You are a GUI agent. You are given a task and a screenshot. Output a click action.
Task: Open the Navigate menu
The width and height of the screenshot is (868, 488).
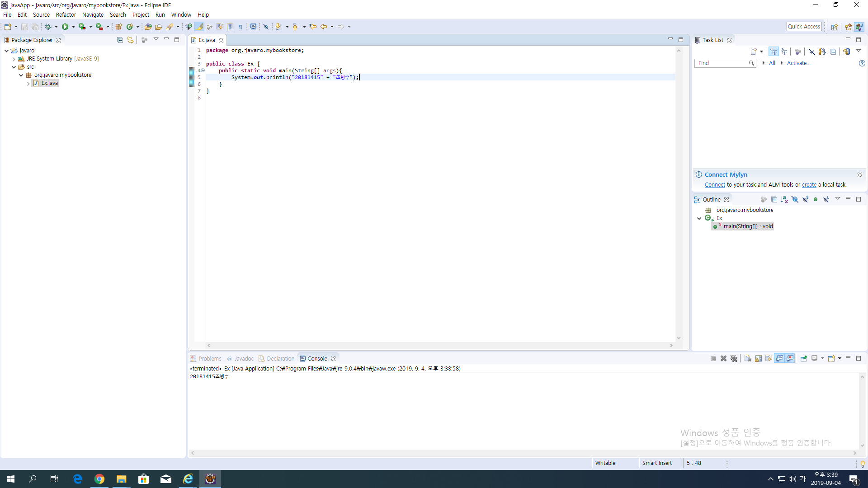[93, 14]
